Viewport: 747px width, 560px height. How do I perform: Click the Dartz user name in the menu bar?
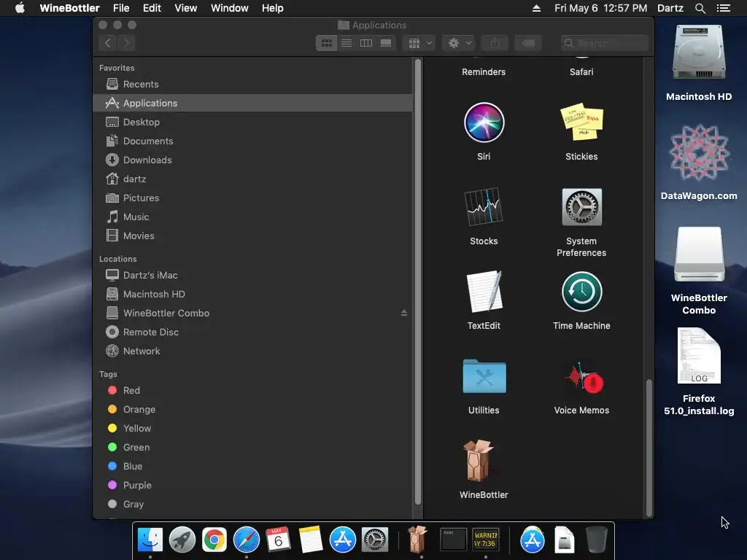[x=670, y=8]
